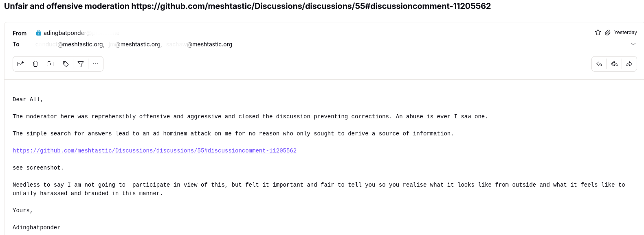Click the Yesterday timestamp
Screen dimensions: 644x235
pyautogui.click(x=625, y=33)
